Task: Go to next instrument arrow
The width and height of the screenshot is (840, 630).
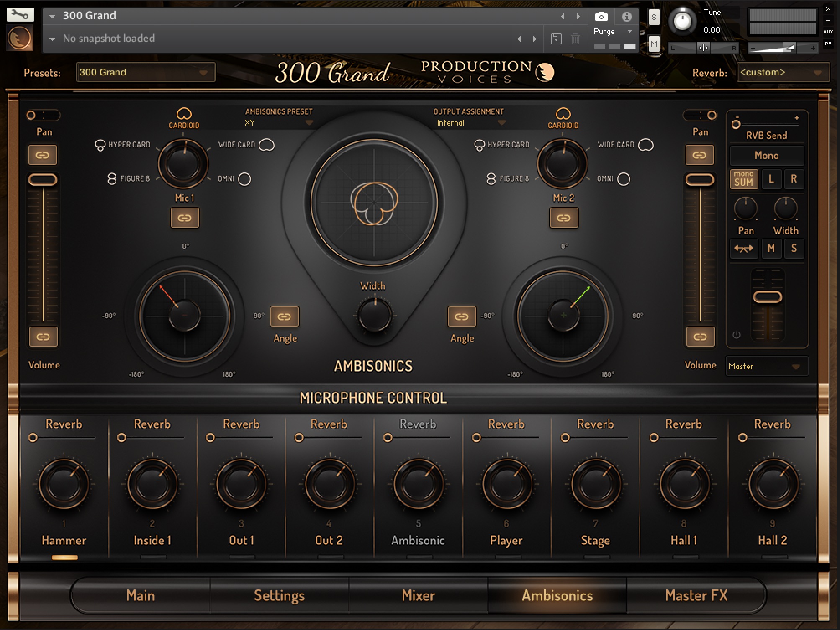Action: [x=578, y=16]
